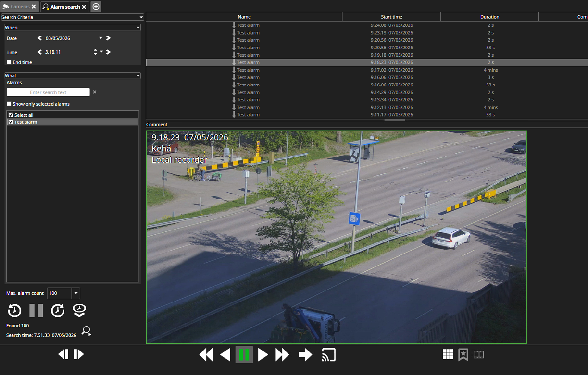588x375 pixels.
Task: Pause the video playback
Action: (x=244, y=355)
